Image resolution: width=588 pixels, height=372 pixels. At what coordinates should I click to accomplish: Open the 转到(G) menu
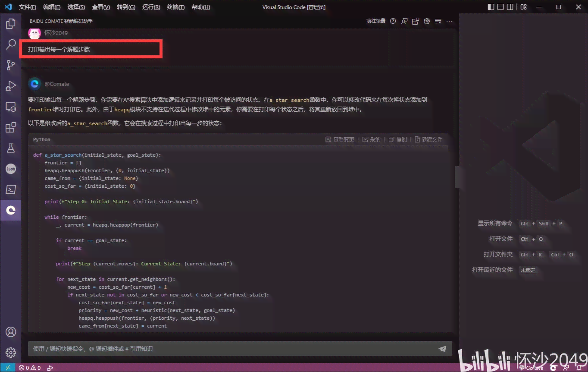(126, 7)
